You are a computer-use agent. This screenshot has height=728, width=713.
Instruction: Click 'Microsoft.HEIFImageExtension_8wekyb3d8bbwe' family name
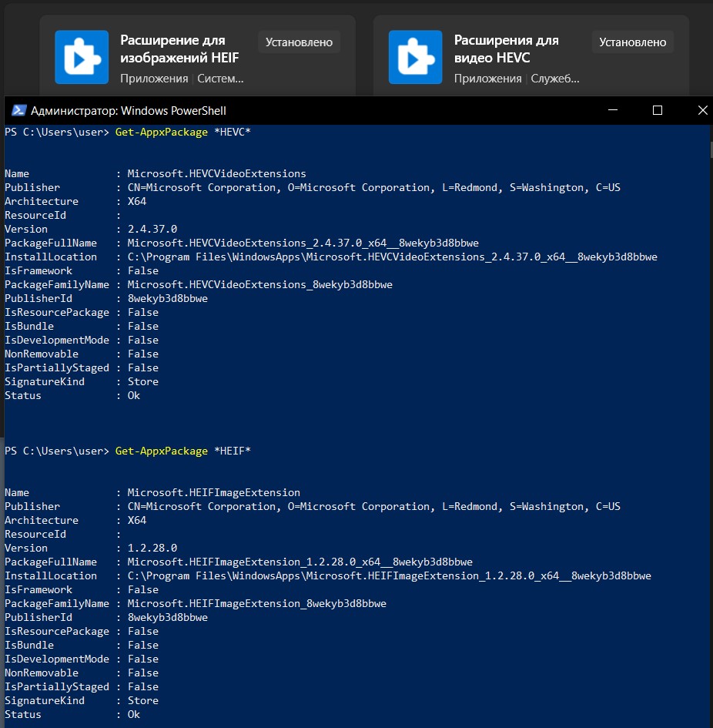click(x=256, y=604)
